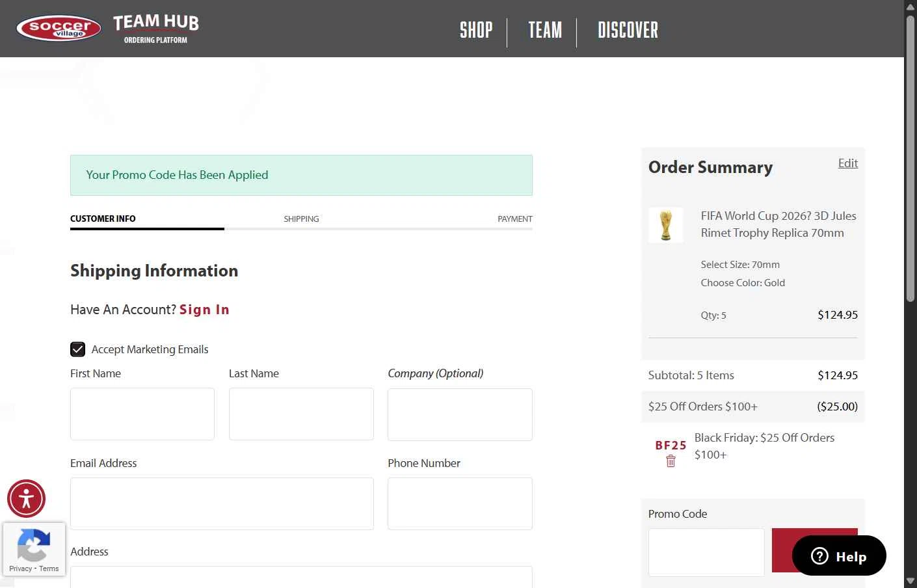This screenshot has width=917, height=588.
Task: Click the ($25.00) discount amount
Action: coord(838,407)
